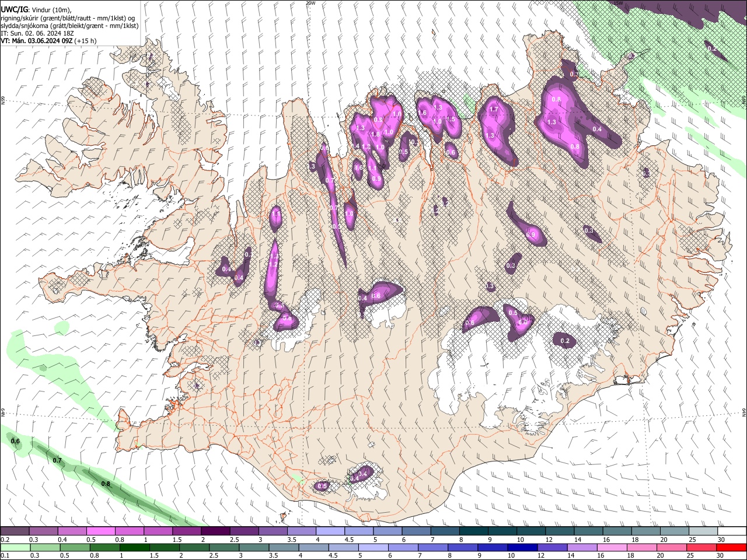Pick the light pink '16' swatch, bottom legend row

[x=612, y=547]
